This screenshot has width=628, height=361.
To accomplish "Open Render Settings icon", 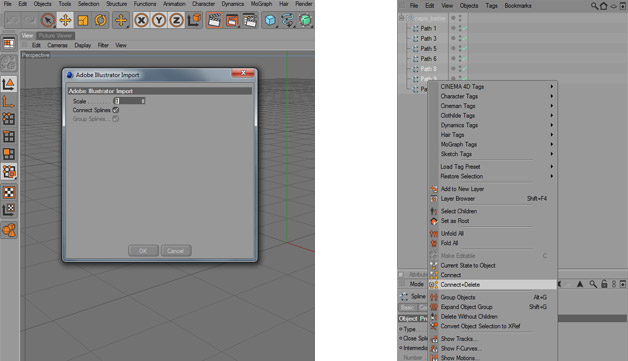I will pyautogui.click(x=250, y=20).
